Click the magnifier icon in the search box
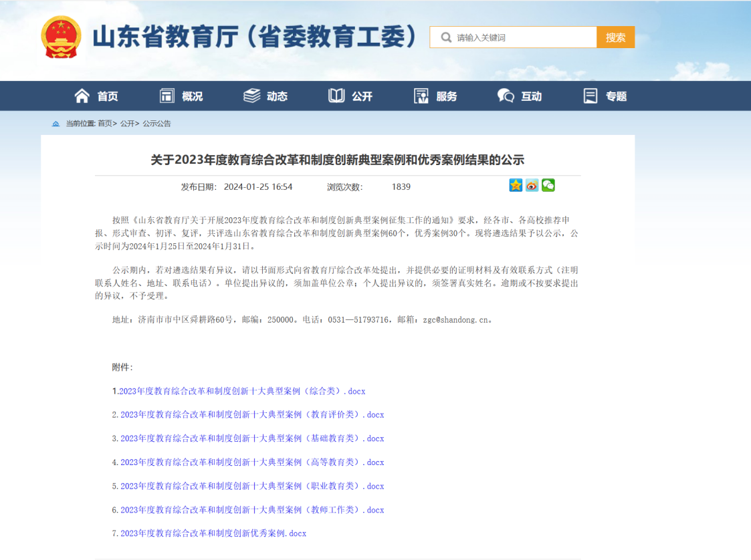The height and width of the screenshot is (560, 751). (446, 37)
